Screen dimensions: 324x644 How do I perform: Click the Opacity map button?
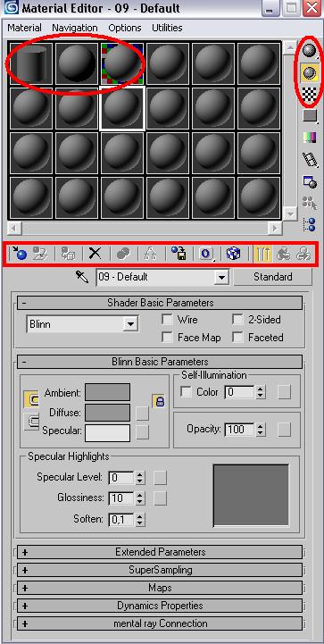284,430
